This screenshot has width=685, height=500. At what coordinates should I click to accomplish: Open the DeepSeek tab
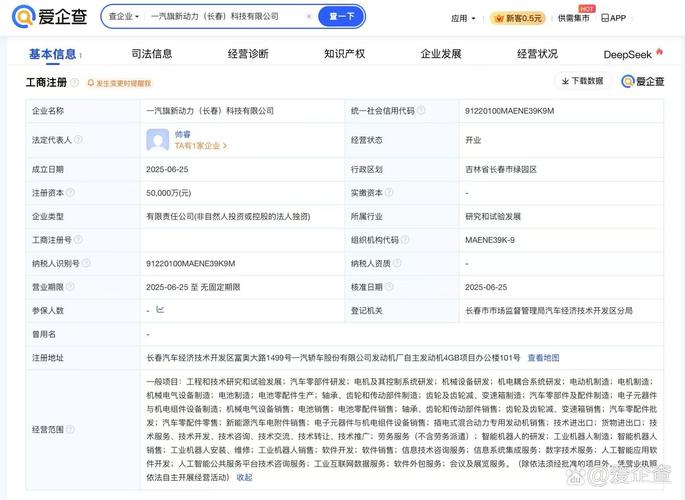pyautogui.click(x=633, y=54)
